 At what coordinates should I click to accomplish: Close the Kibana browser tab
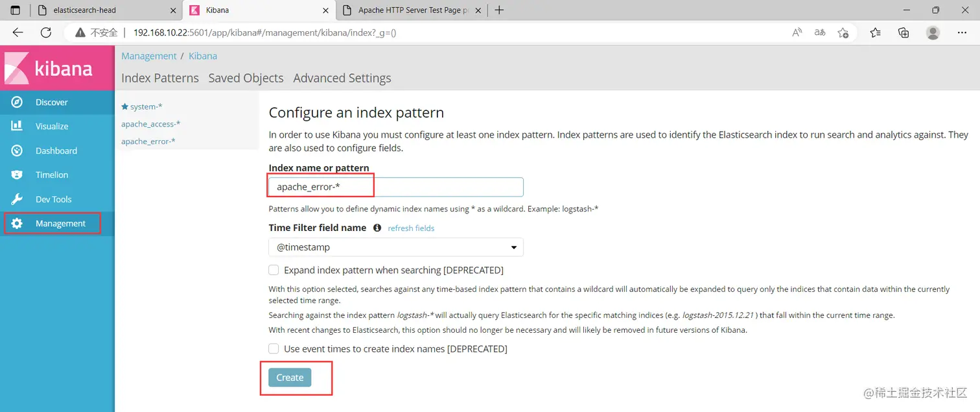(325, 10)
